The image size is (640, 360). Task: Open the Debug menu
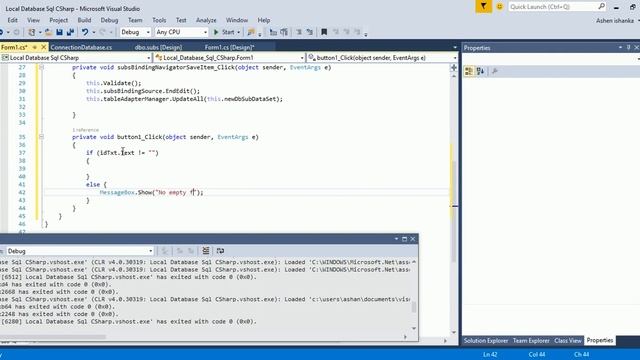109,20
